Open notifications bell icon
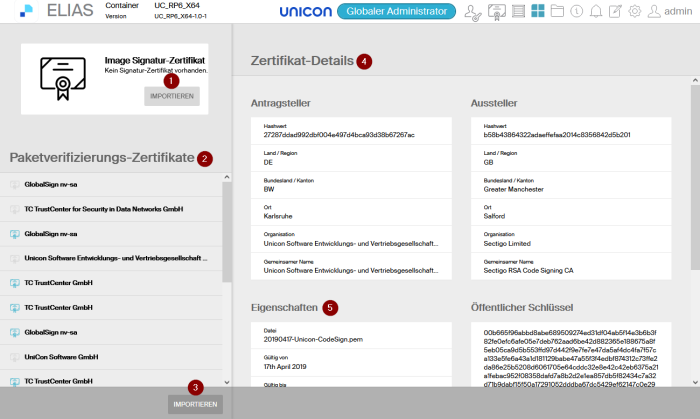 (596, 11)
